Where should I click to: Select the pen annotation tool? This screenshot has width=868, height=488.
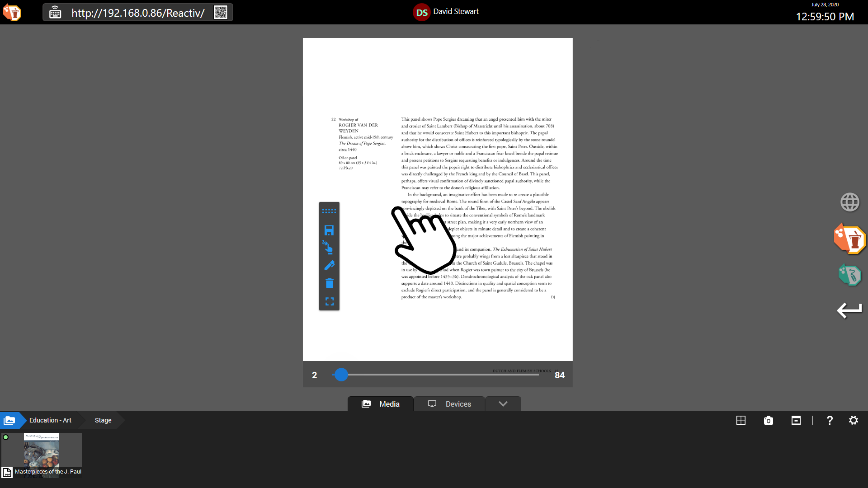[329, 266]
